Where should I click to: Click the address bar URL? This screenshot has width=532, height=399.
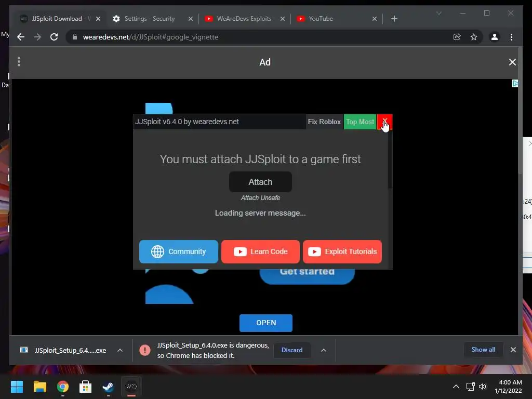(150, 37)
